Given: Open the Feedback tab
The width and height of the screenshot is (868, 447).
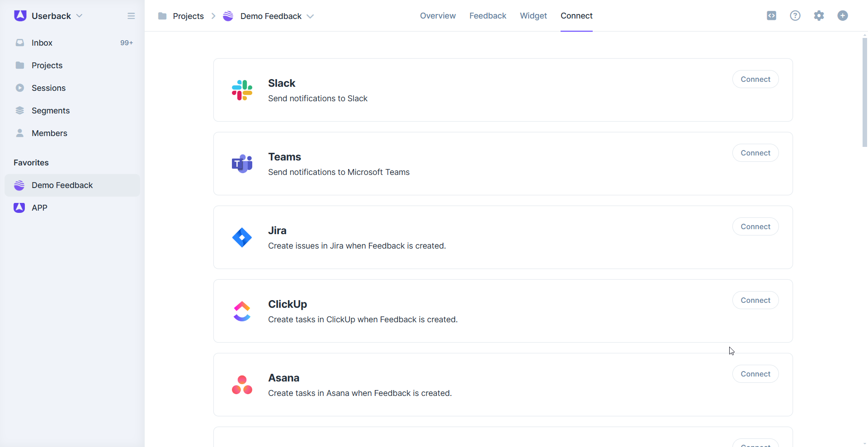Looking at the screenshot, I should pos(487,16).
